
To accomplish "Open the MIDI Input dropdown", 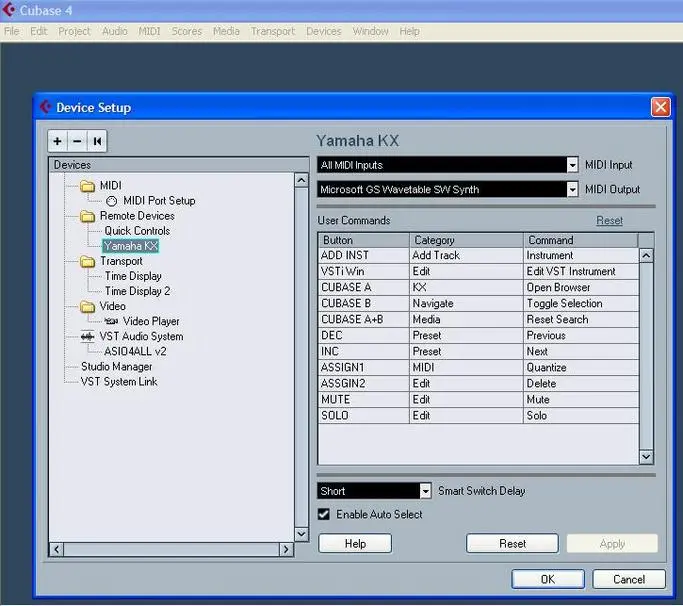I will [572, 165].
